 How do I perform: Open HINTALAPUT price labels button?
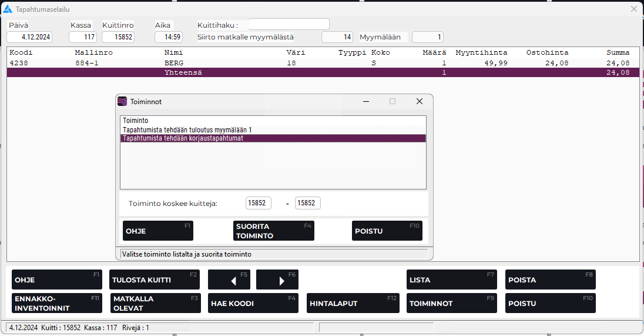353,303
